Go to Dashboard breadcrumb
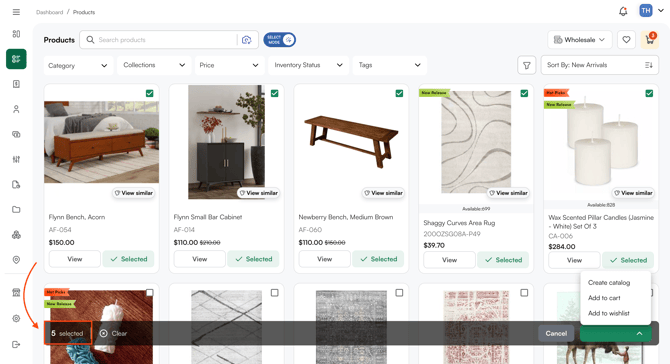Viewport: 670px width, 364px height. tap(50, 12)
